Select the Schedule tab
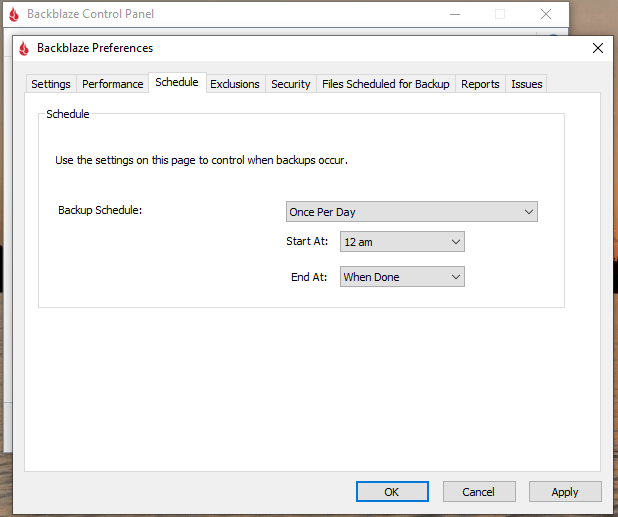The image size is (618, 517). [176, 83]
